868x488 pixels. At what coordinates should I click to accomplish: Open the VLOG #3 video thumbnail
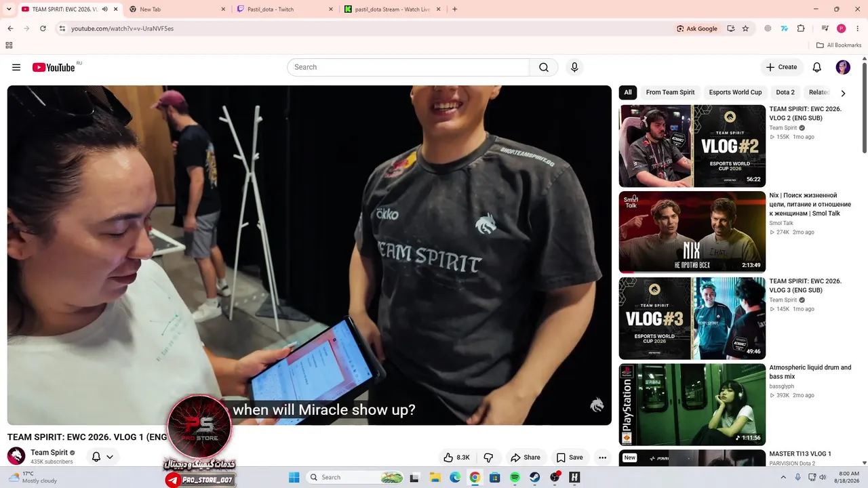692,318
